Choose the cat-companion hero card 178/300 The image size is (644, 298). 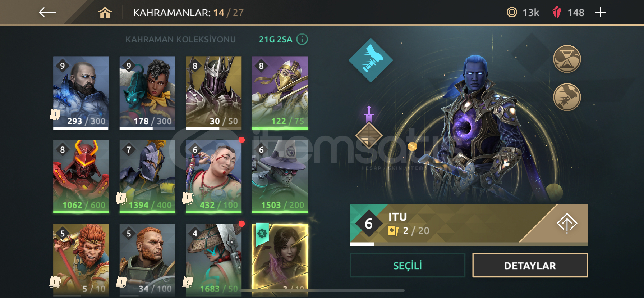point(147,93)
